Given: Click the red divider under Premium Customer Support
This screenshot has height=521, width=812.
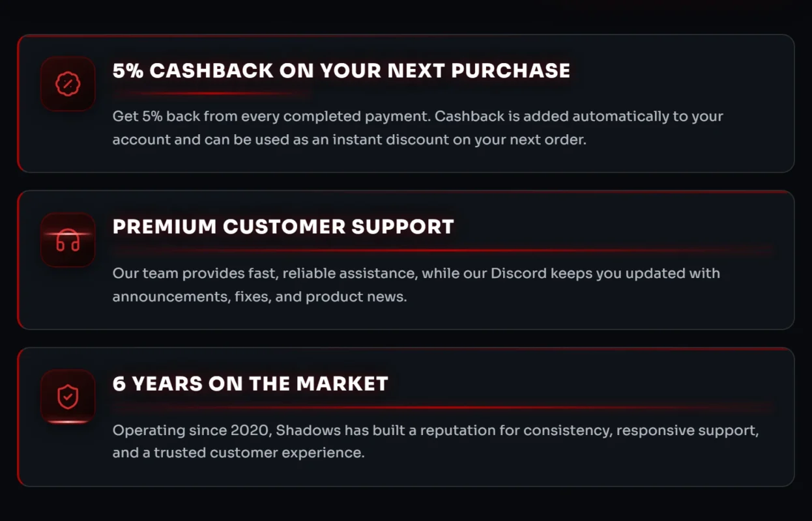Looking at the screenshot, I should [x=443, y=250].
